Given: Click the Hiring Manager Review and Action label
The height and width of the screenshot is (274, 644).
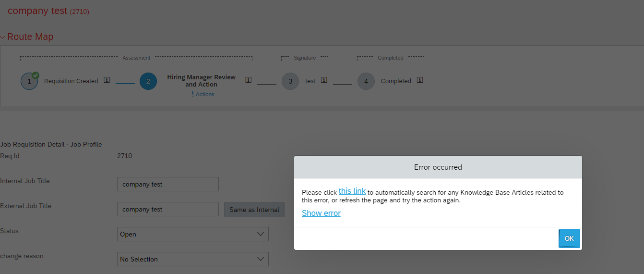Looking at the screenshot, I should click(x=202, y=81).
